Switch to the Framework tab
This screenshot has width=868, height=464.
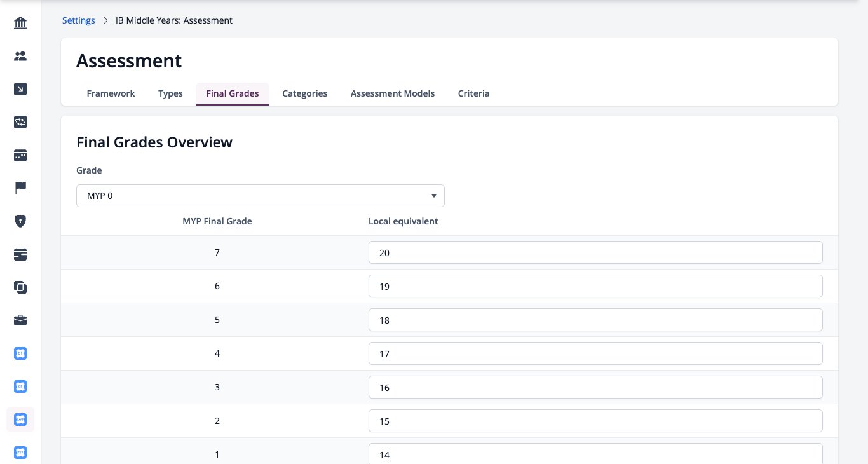pos(111,93)
